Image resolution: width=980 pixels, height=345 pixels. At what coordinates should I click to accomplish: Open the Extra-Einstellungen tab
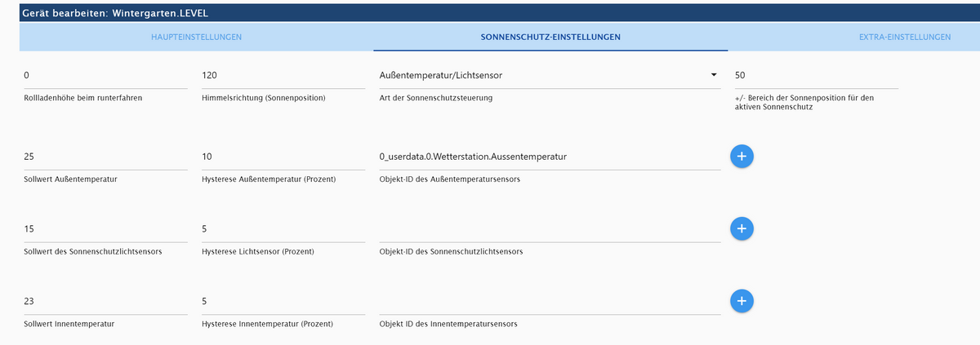click(904, 38)
